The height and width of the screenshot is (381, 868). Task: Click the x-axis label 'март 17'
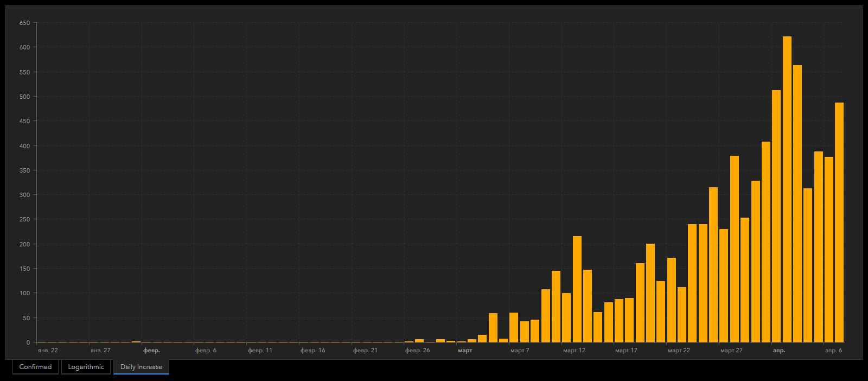pos(626,351)
